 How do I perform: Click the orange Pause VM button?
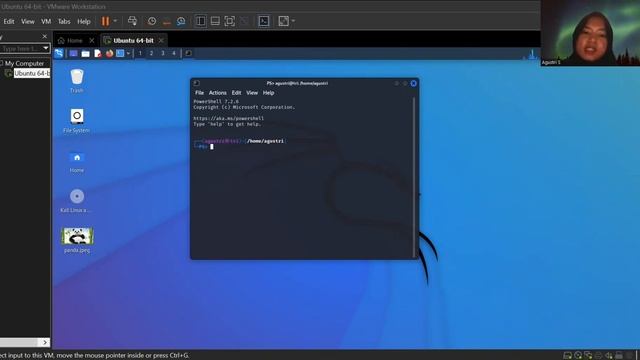tap(105, 21)
